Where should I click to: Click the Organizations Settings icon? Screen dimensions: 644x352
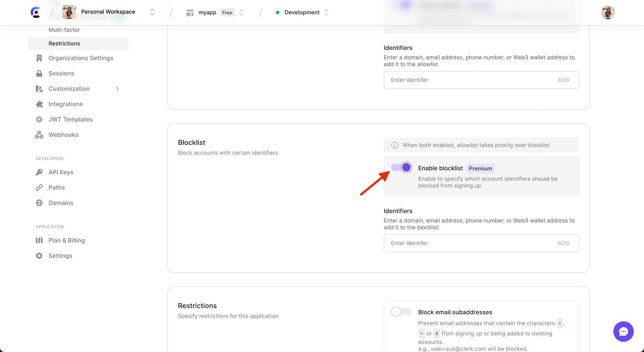[x=39, y=58]
